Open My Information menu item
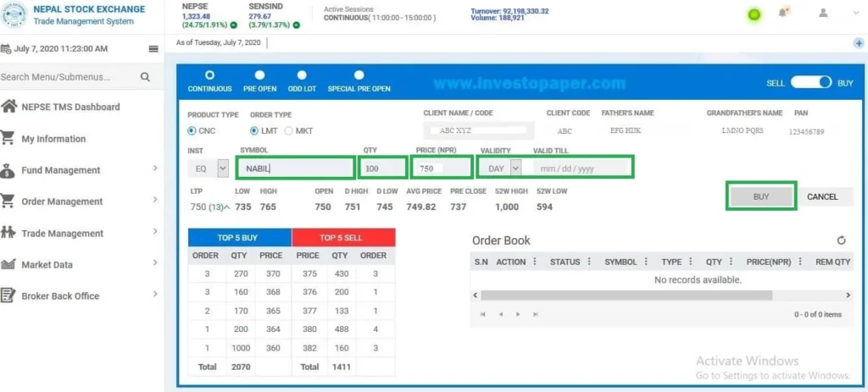Screen dimensions: 868x392 (53, 140)
